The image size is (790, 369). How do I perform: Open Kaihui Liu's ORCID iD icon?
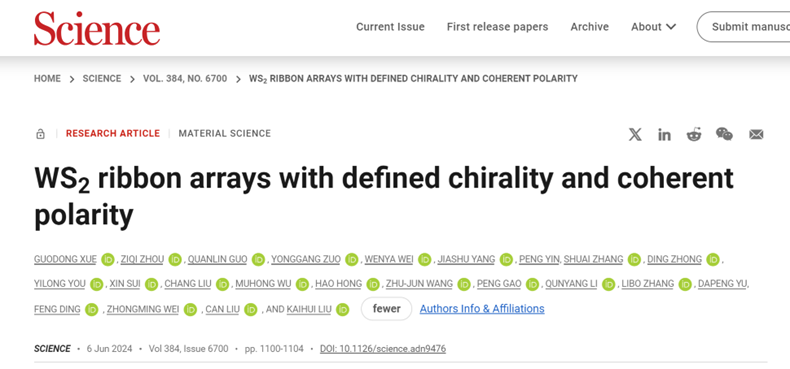343,309
